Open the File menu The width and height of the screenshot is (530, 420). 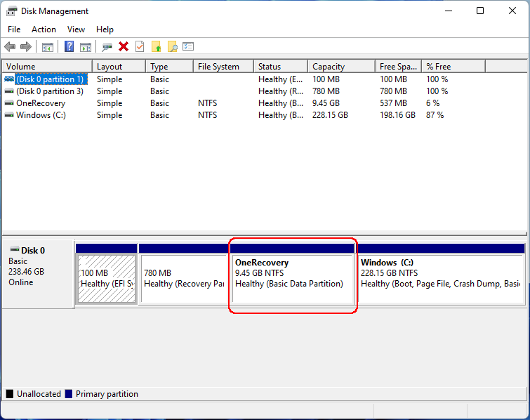[x=14, y=29]
